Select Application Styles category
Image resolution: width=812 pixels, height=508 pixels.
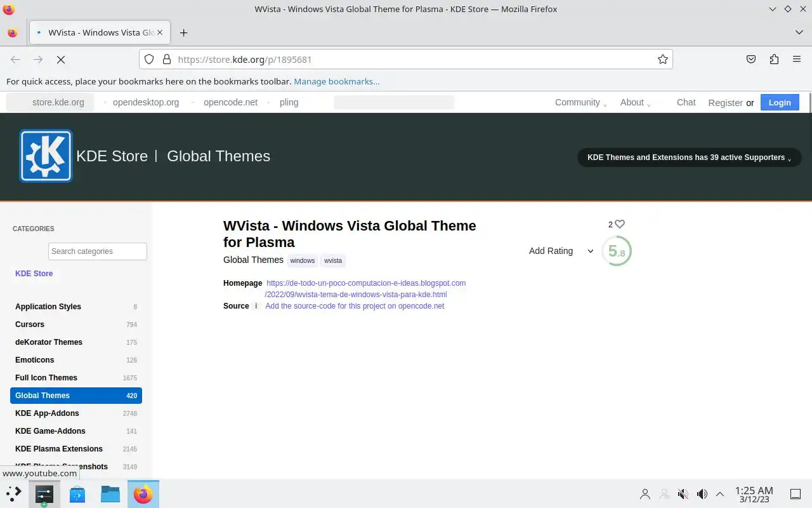click(x=76, y=307)
